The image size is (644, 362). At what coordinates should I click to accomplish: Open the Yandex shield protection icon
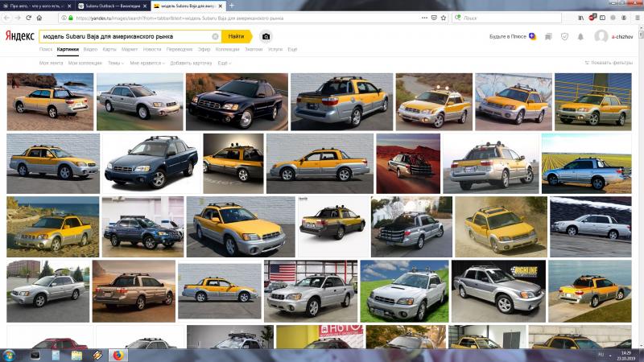tap(565, 36)
